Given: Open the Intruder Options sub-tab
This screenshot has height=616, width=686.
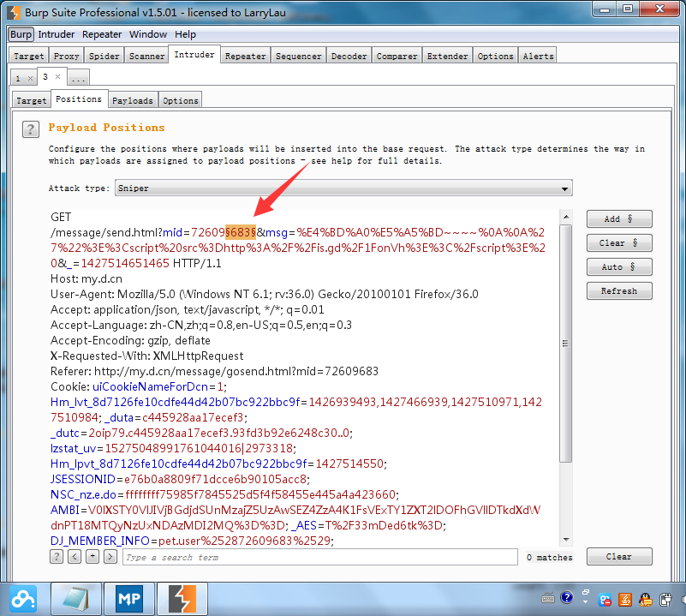Looking at the screenshot, I should [180, 101].
